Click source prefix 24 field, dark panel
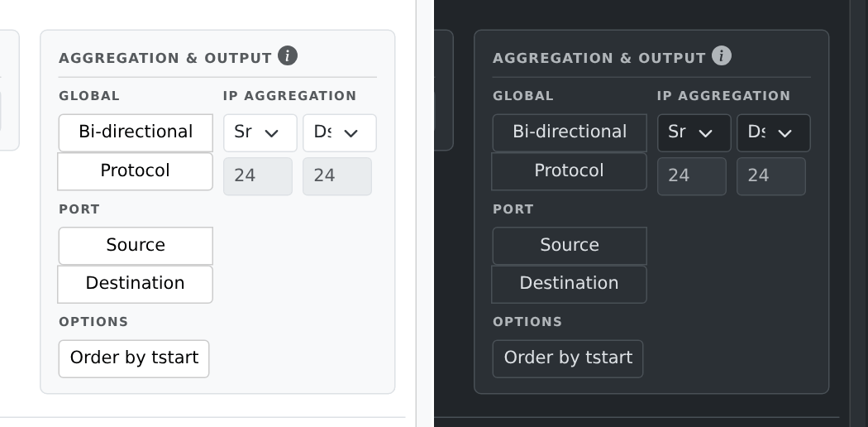Screen dimensions: 868x427 692,176
